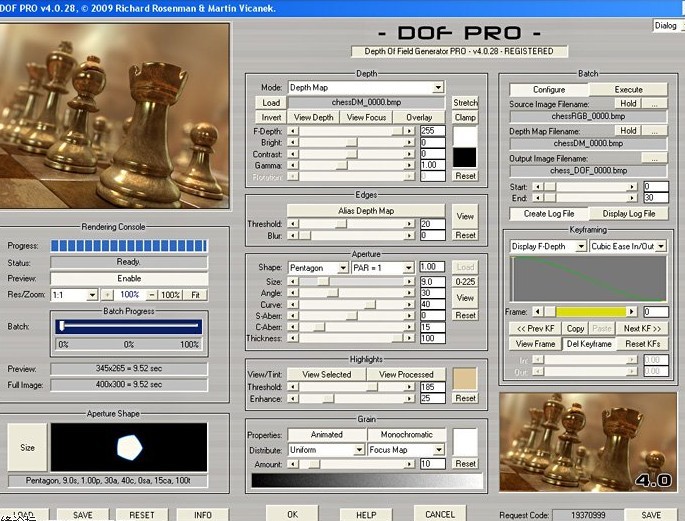Switch to batch Configure
Viewport: 685px width, 521px height.
tap(549, 90)
